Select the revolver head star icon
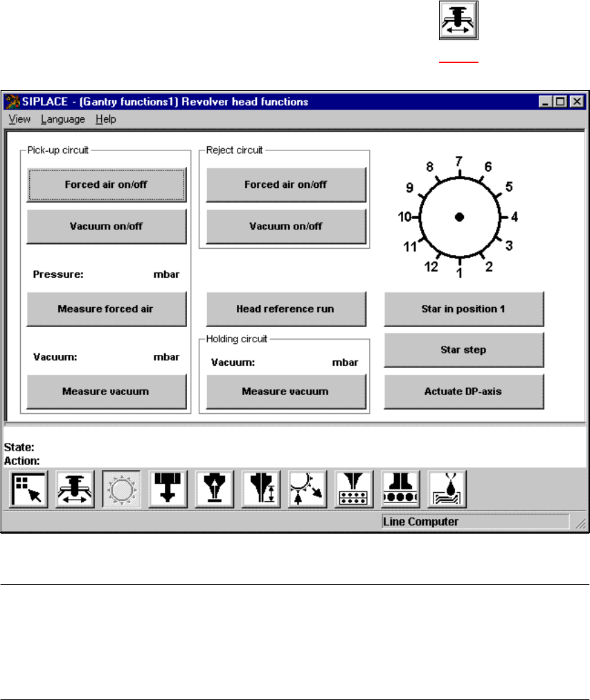590x700 pixels. (x=121, y=489)
